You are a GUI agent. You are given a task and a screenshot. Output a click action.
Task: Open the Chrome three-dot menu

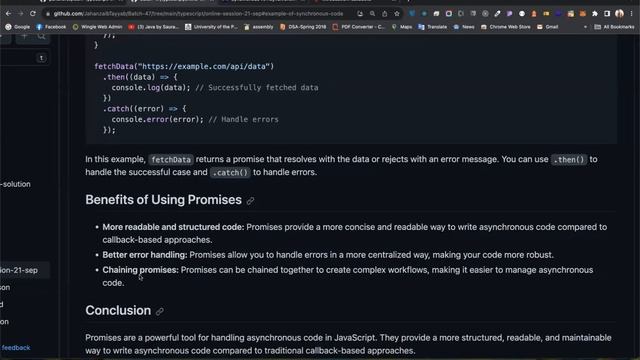tap(631, 14)
